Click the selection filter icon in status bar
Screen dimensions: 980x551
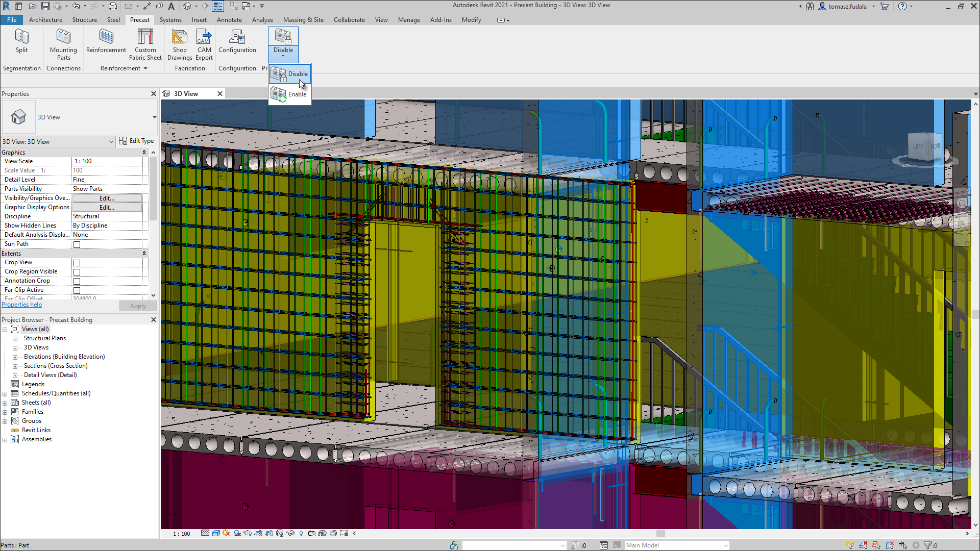[928, 545]
